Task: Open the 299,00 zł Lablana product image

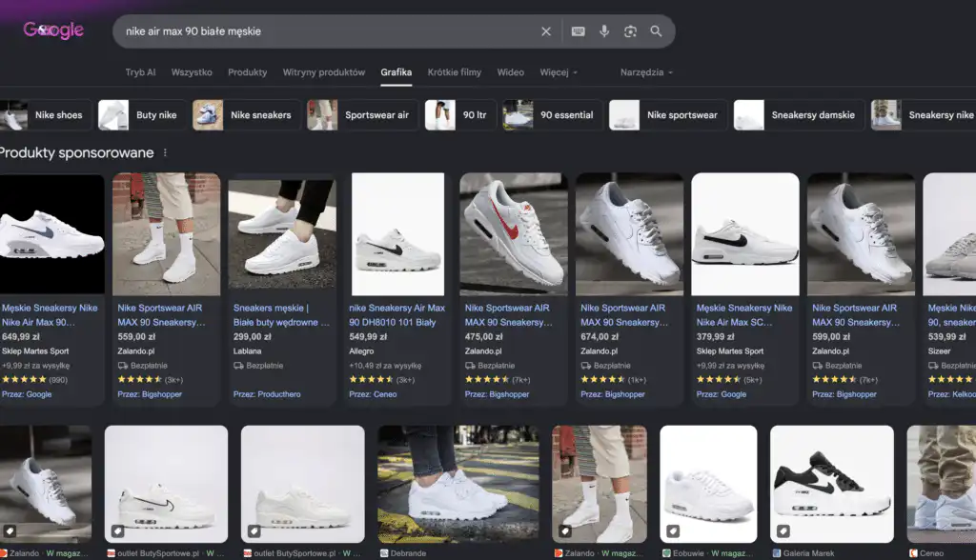Action: tap(282, 234)
